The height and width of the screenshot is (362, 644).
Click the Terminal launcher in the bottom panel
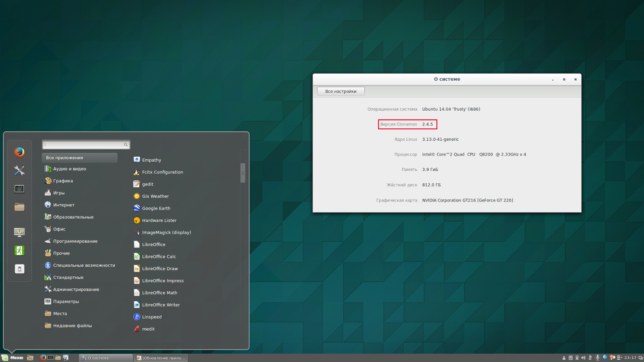pos(51,358)
